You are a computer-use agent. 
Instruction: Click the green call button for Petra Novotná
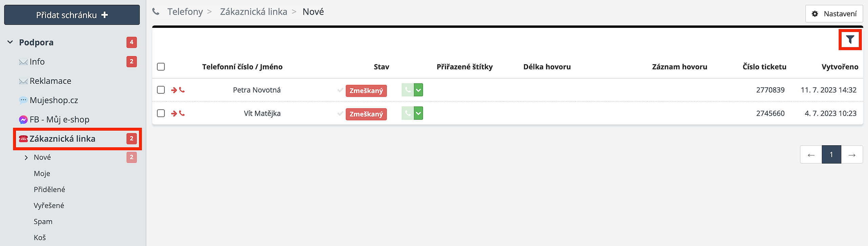click(x=408, y=90)
